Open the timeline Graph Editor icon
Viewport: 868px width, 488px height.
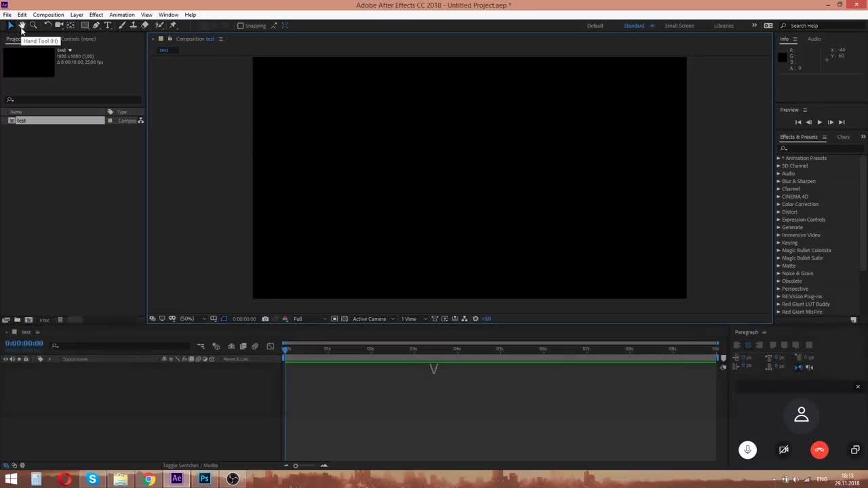pyautogui.click(x=271, y=346)
